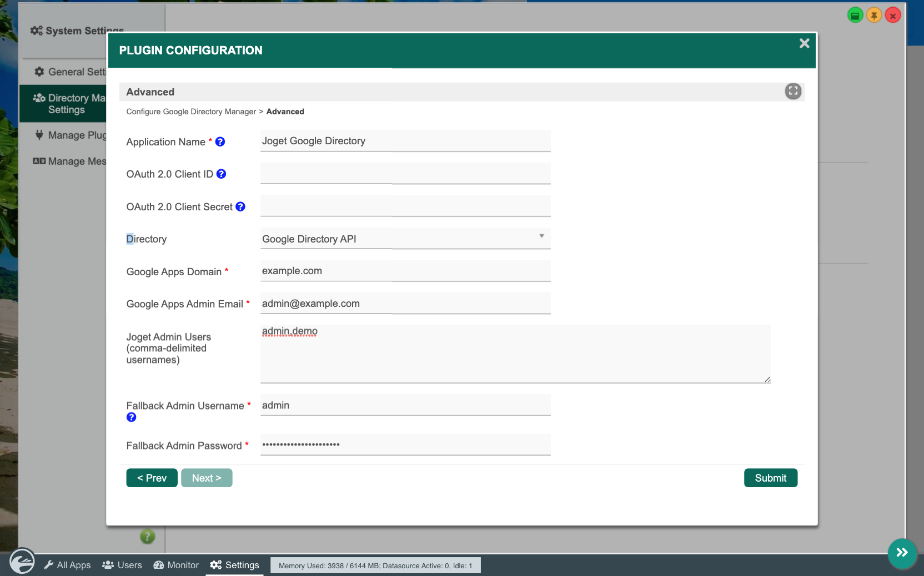The width and height of the screenshot is (924, 576).
Task: Submit the plugin configuration
Action: tap(771, 478)
